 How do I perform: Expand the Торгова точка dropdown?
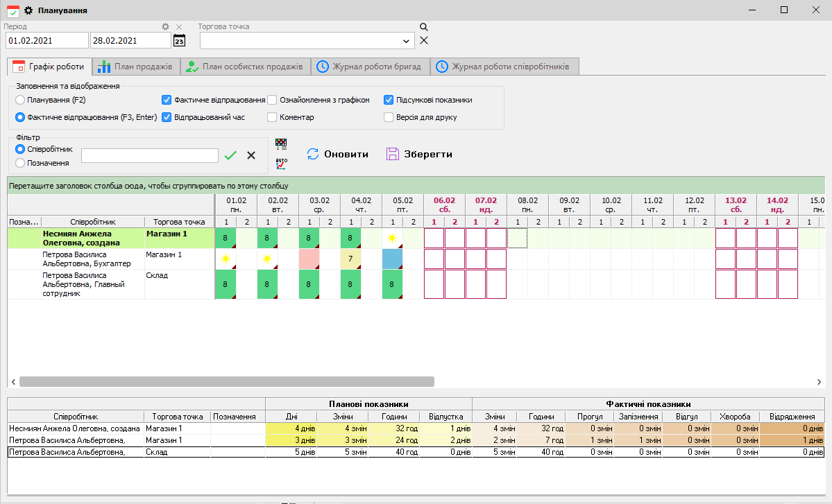[x=407, y=41]
